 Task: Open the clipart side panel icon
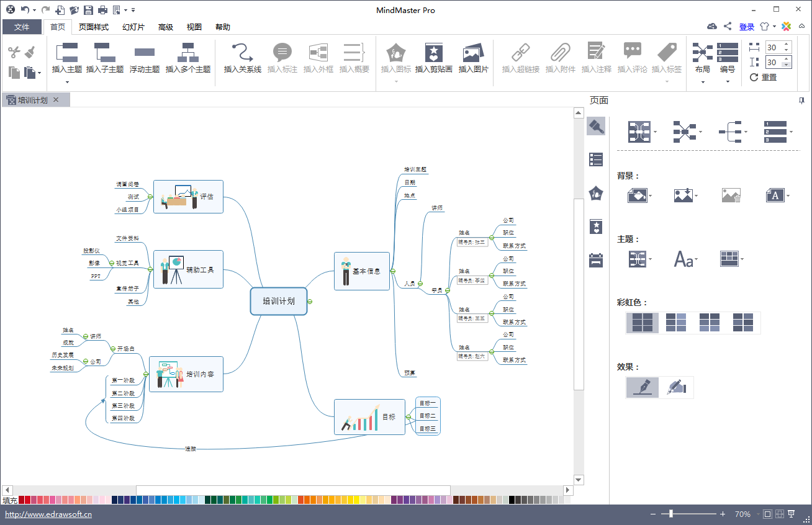pos(596,227)
